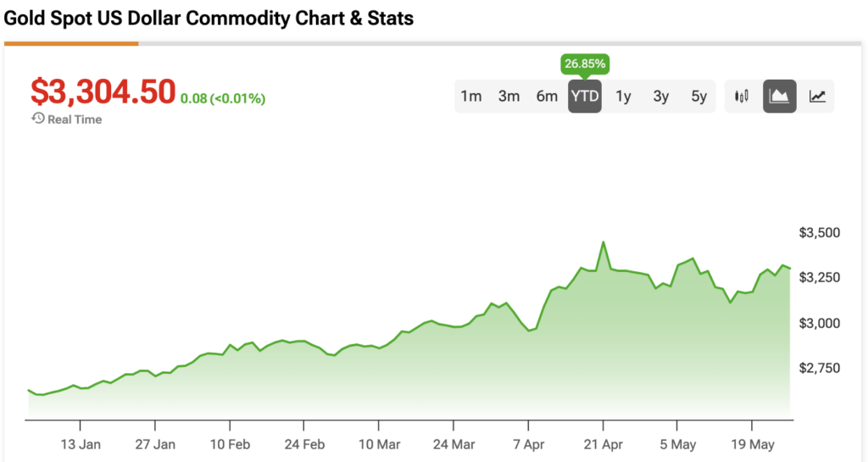Click the Gold Spot US Dollar heading

(x=209, y=18)
